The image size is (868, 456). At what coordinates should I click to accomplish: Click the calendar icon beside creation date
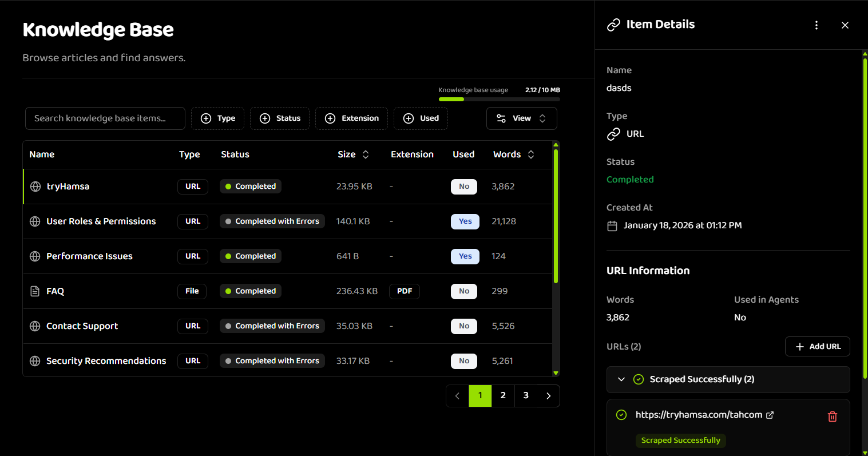pos(612,226)
